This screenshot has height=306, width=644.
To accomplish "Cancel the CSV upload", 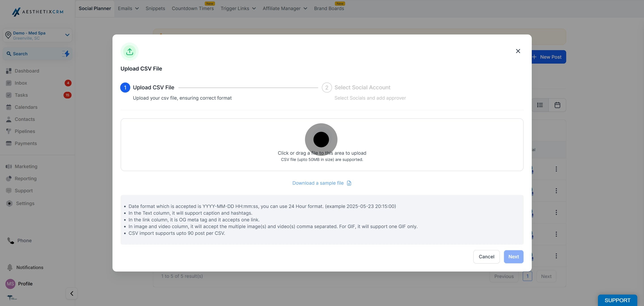I will click(x=486, y=257).
